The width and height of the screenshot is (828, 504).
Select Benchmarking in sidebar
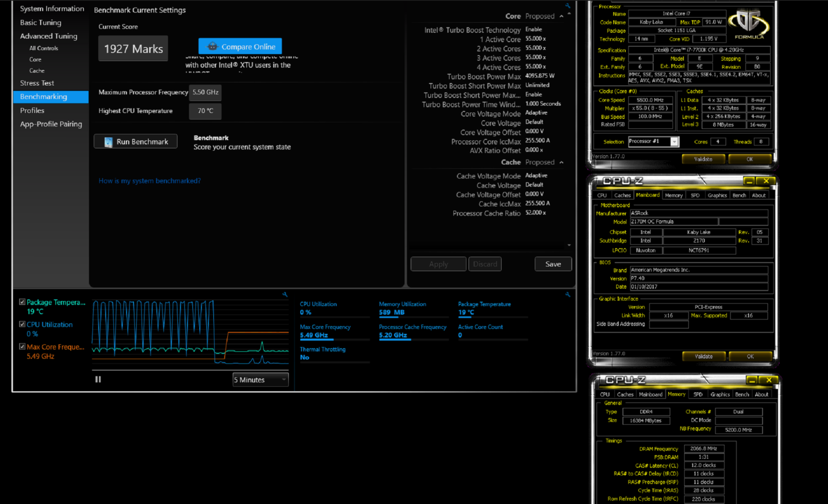pos(51,97)
